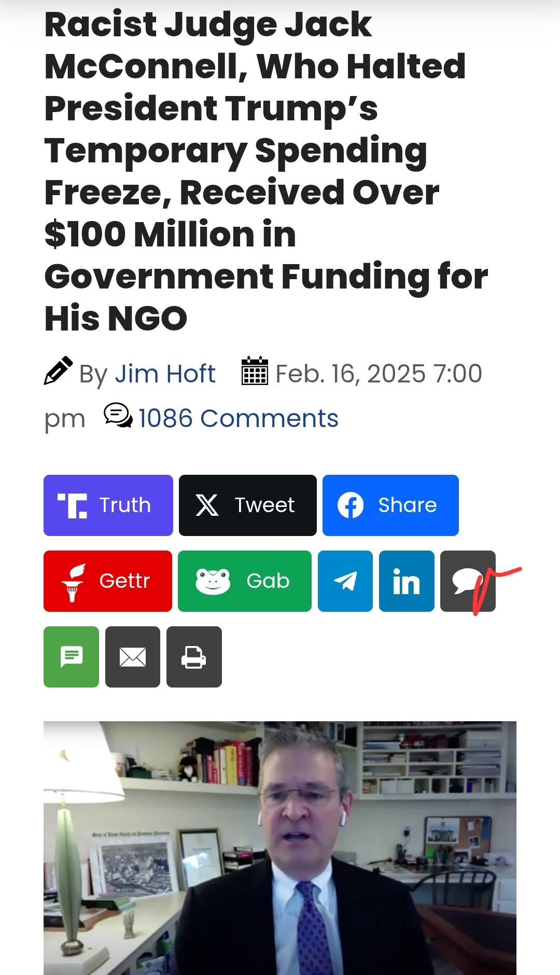
Task: Tap the Telegram paper plane icon
Action: [x=345, y=581]
